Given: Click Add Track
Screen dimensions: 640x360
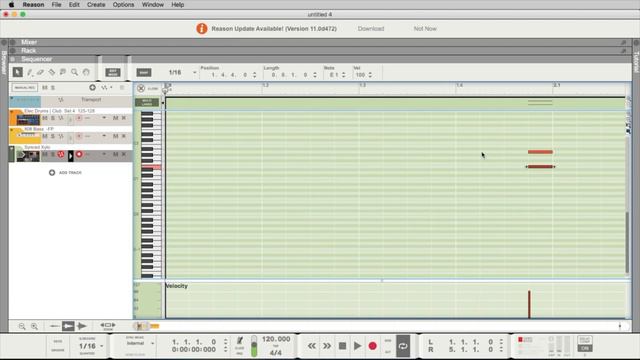Looking at the screenshot, I should 65,173.
